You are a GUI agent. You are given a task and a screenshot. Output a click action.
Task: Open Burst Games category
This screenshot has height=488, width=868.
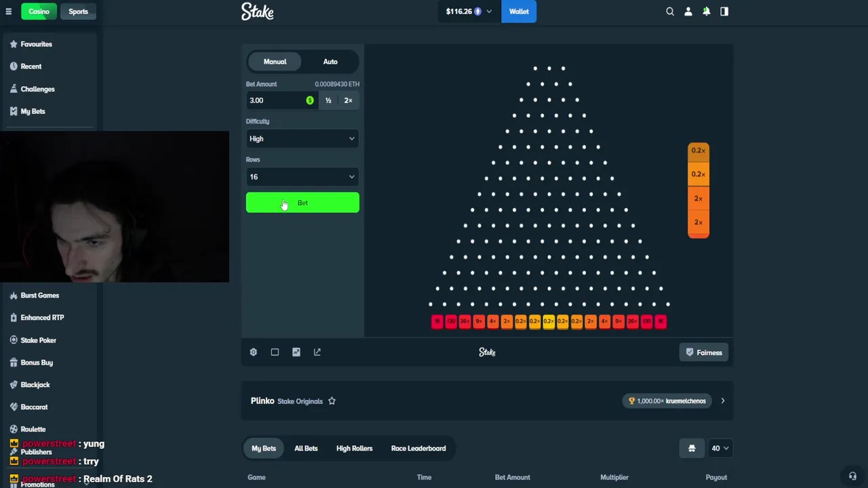pos(39,296)
